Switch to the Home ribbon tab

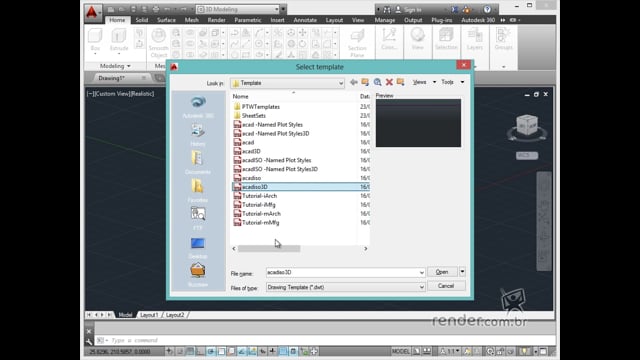pos(117,20)
